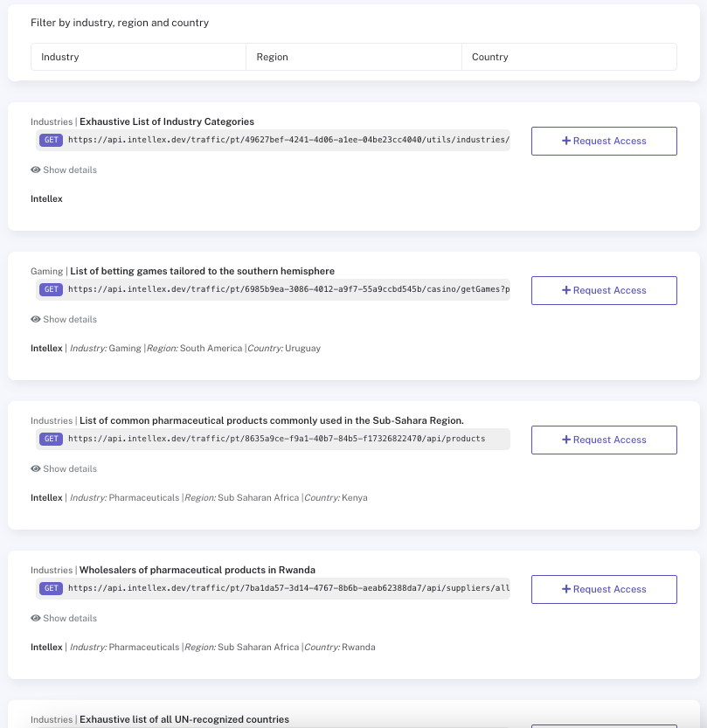Open the Industry filter dropdown
This screenshot has width=707, height=728.
point(138,57)
